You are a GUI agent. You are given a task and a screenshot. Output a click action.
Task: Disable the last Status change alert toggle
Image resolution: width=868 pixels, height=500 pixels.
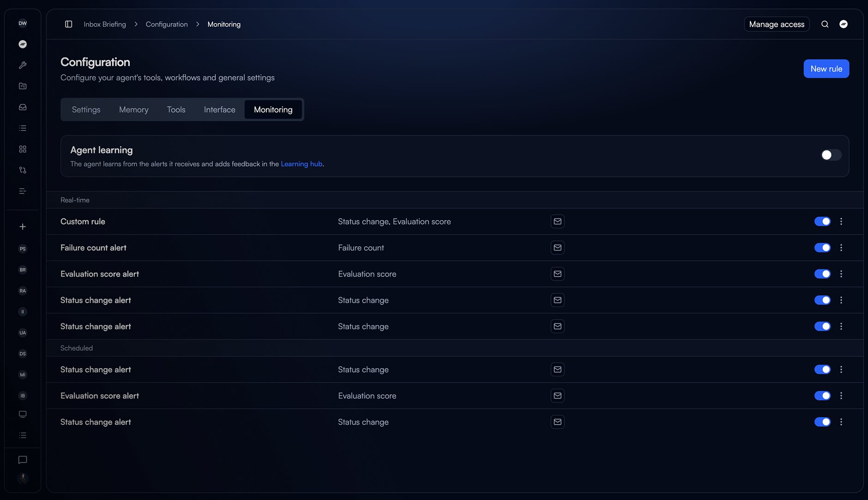point(822,422)
